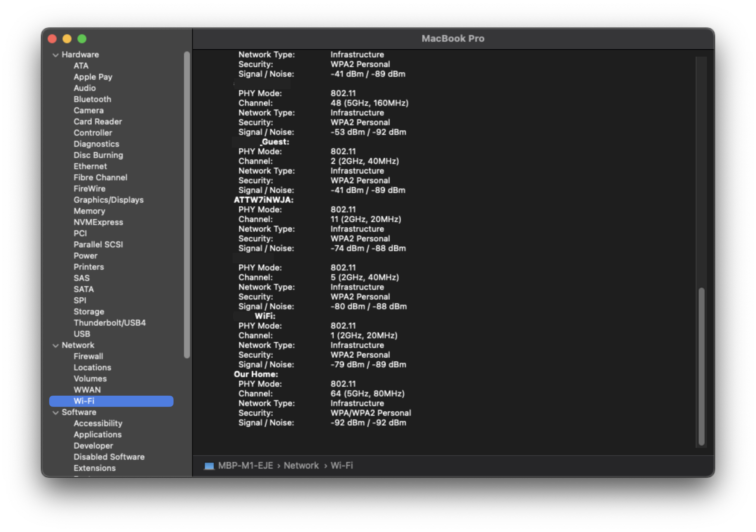Image resolution: width=756 pixels, height=532 pixels.
Task: Select Memory in the sidebar
Action: 90,211
